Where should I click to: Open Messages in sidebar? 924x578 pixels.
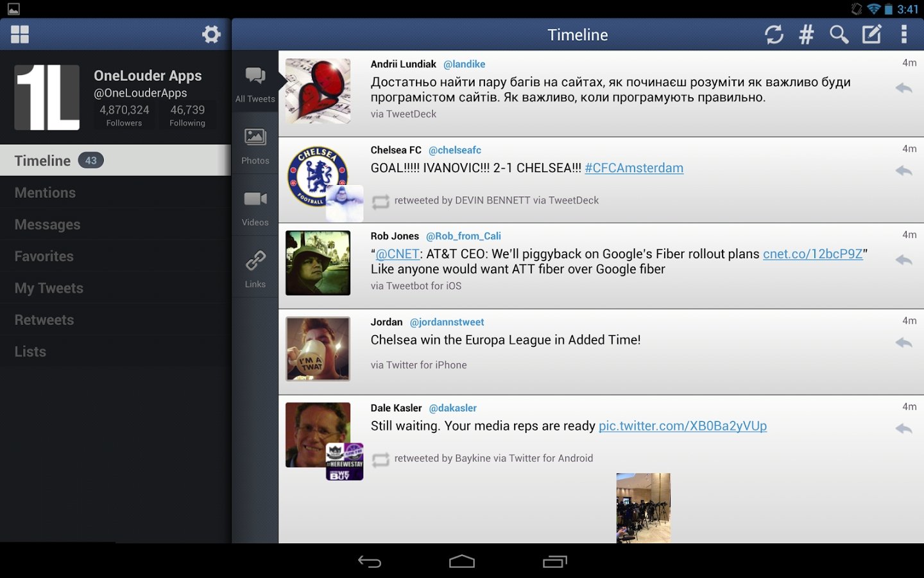click(x=116, y=225)
